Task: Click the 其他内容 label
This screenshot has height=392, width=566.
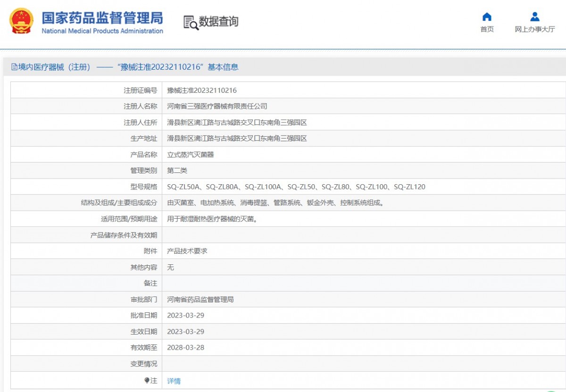Action: click(144, 267)
